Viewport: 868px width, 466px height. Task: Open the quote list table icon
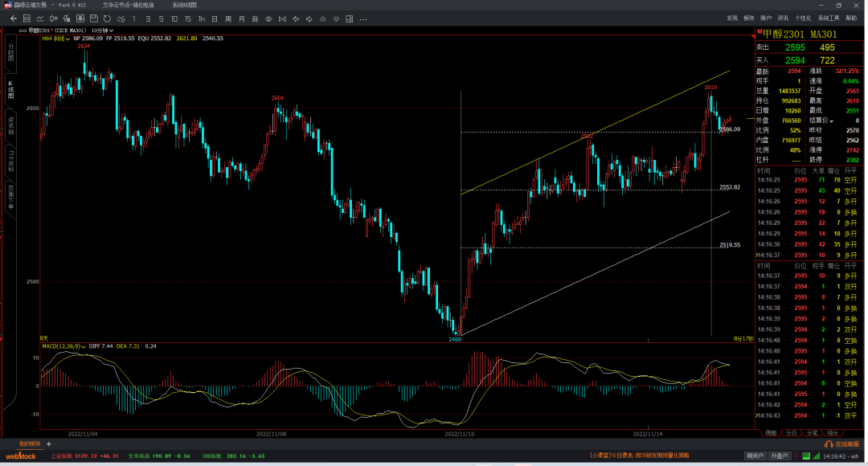(27, 18)
